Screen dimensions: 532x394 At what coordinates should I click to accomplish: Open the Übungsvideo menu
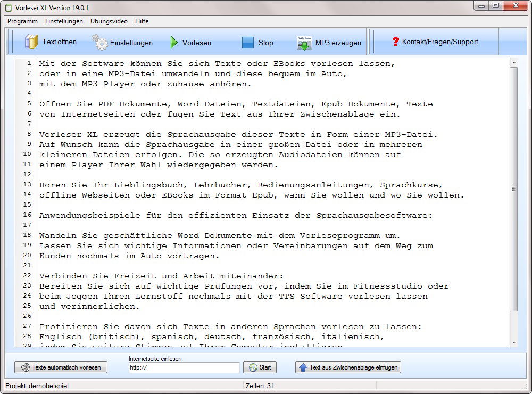[109, 21]
